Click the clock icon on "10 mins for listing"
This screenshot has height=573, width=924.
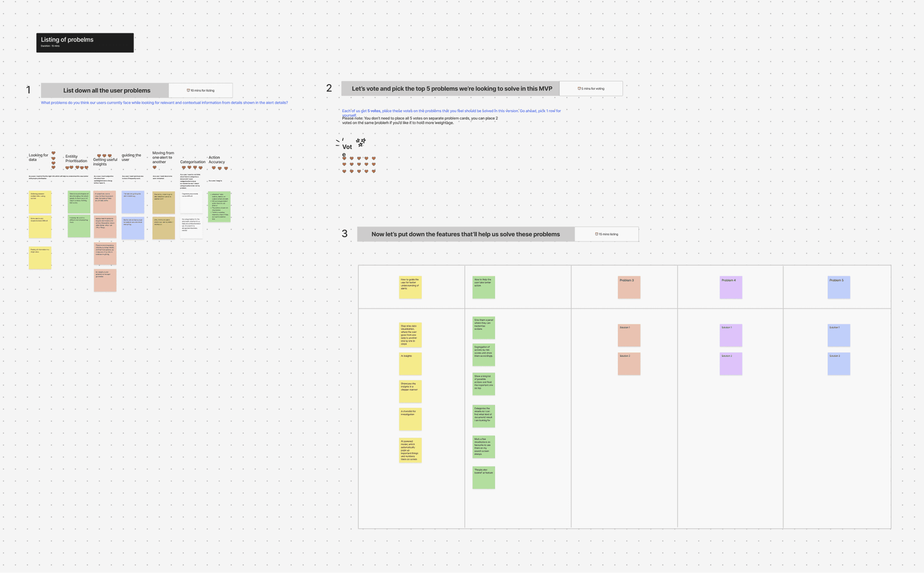(x=188, y=90)
